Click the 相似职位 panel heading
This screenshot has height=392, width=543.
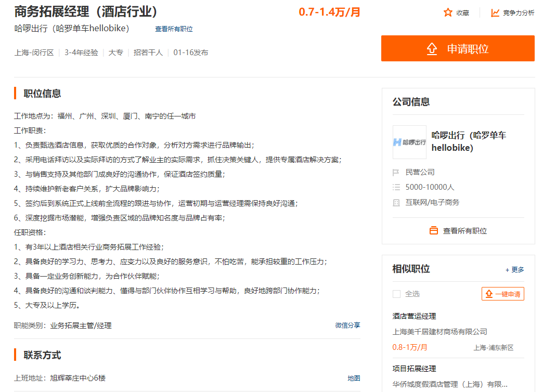(x=411, y=269)
